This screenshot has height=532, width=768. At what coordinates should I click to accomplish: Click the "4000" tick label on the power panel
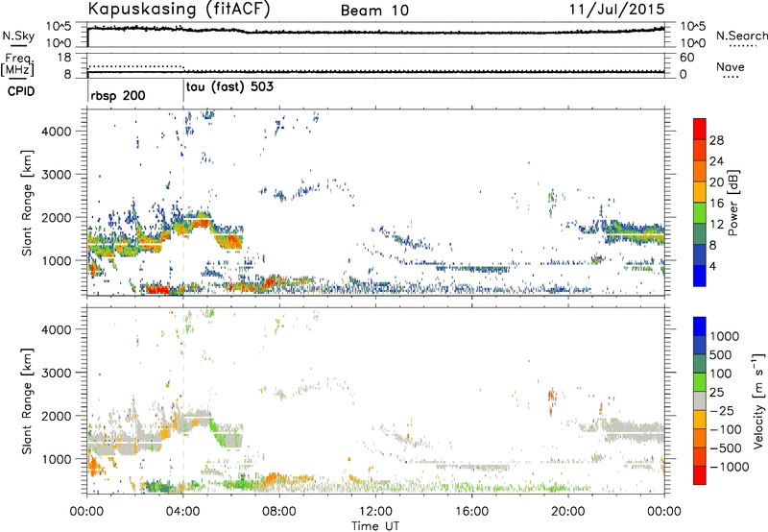(x=56, y=132)
